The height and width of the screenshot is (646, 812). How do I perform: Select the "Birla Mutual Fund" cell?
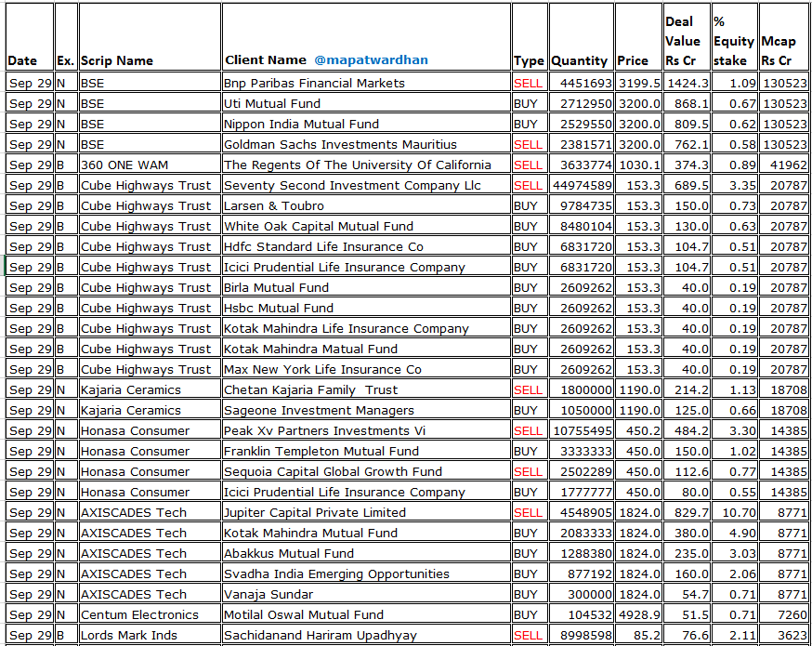(x=366, y=287)
